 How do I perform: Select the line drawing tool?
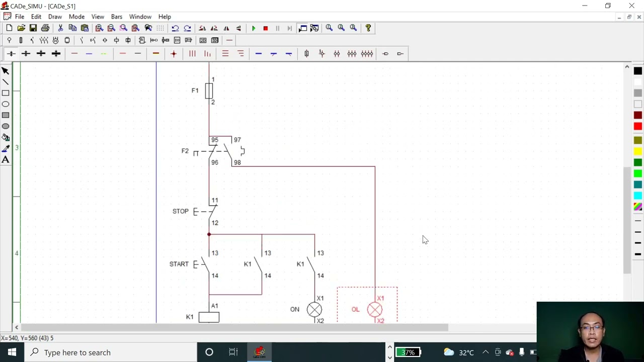6,82
